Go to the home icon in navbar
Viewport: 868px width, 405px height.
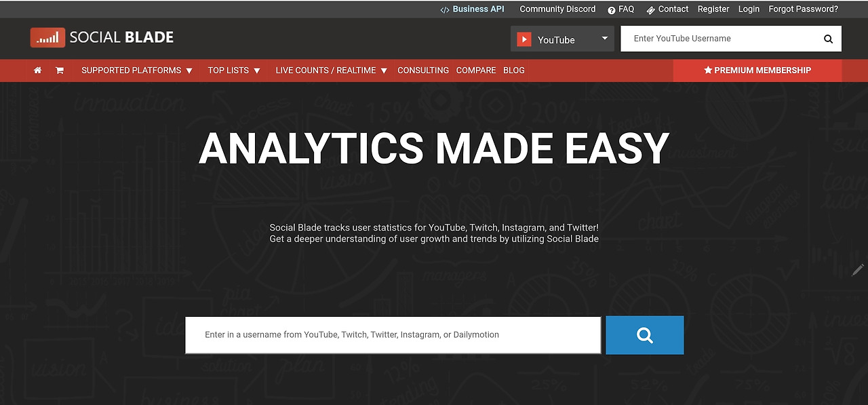38,71
